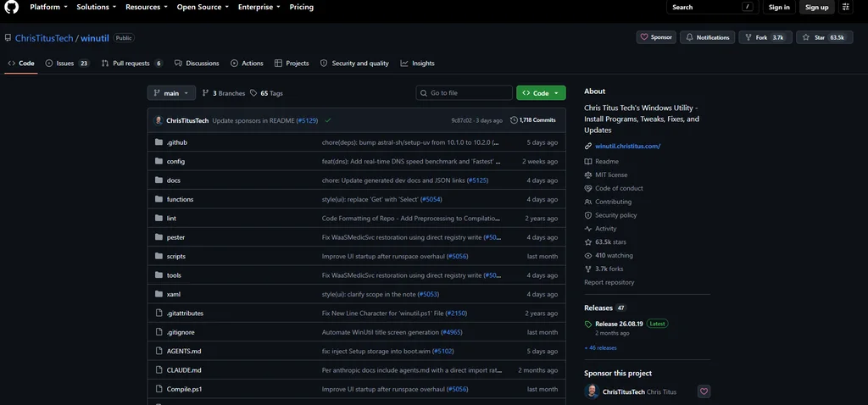The height and width of the screenshot is (405, 868).
Task: Open the Pricing page
Action: tap(301, 7)
